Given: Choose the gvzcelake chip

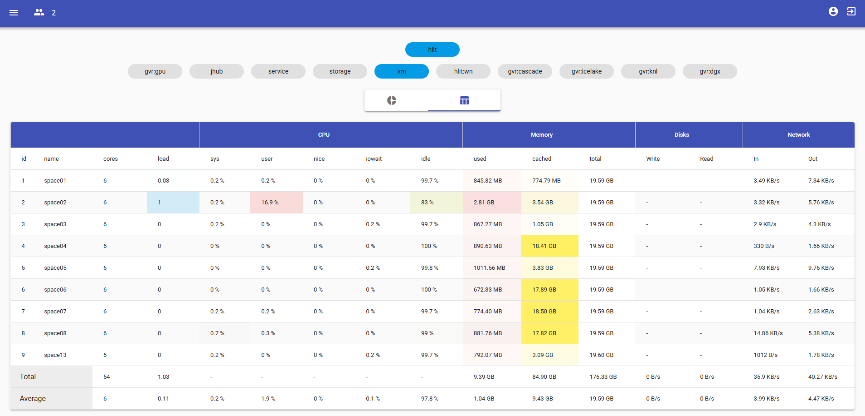Looking at the screenshot, I should click(x=587, y=71).
